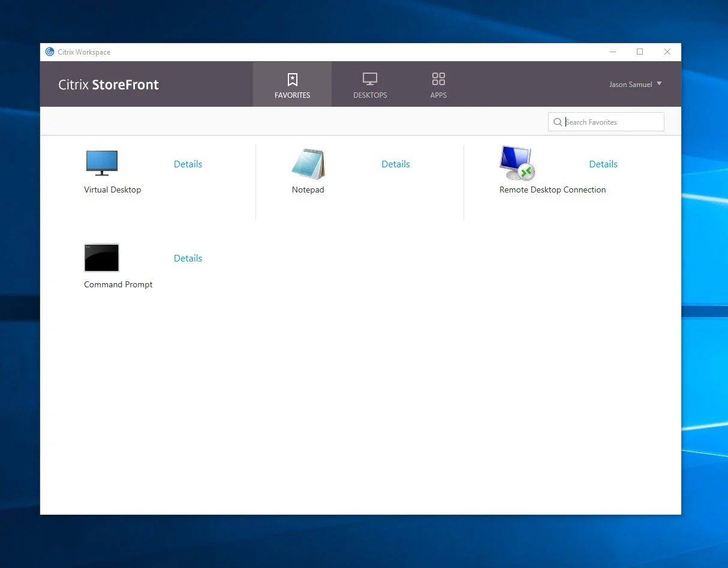Open Details for Virtual Desktop
Viewport: 728px width, 568px height.
[188, 164]
